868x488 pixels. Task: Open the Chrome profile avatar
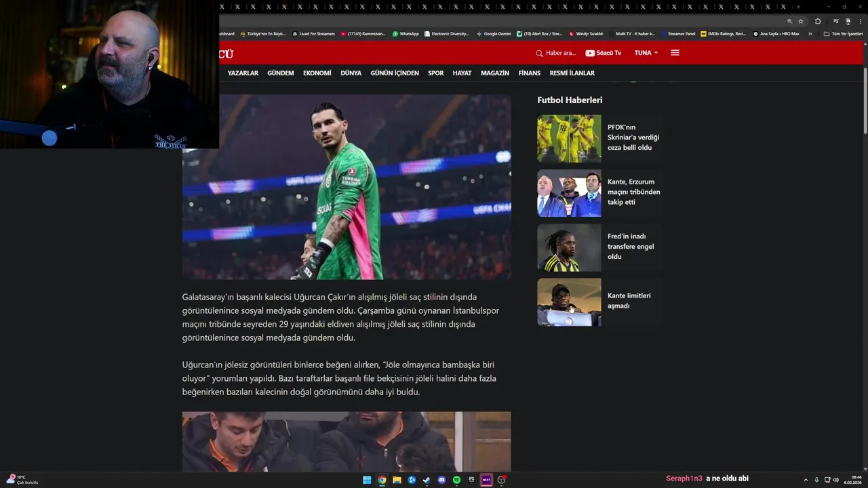point(848,21)
